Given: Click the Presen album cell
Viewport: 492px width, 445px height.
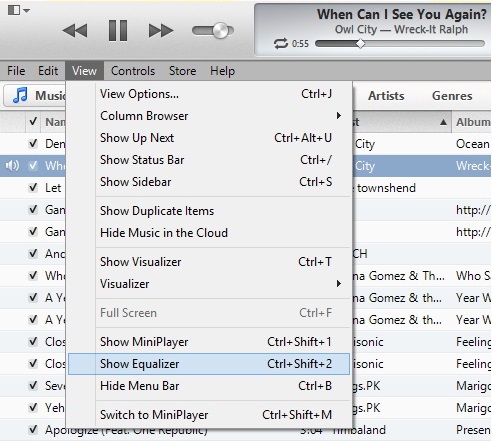Looking at the screenshot, I should 473,430.
